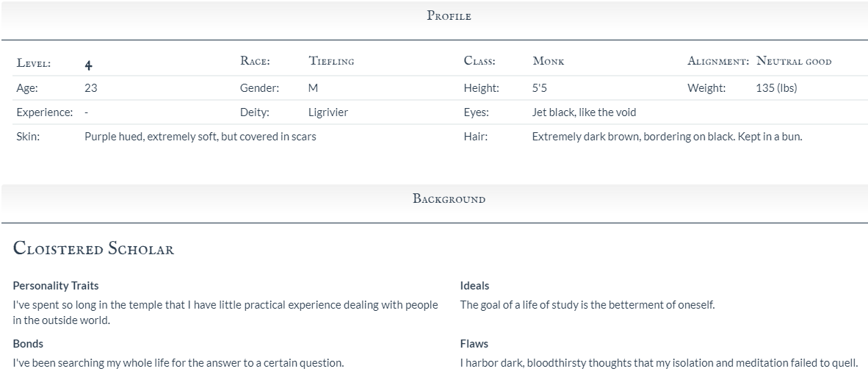This screenshot has height=388, width=868.
Task: Select the Personality Traits temple description
Action: click(x=225, y=312)
